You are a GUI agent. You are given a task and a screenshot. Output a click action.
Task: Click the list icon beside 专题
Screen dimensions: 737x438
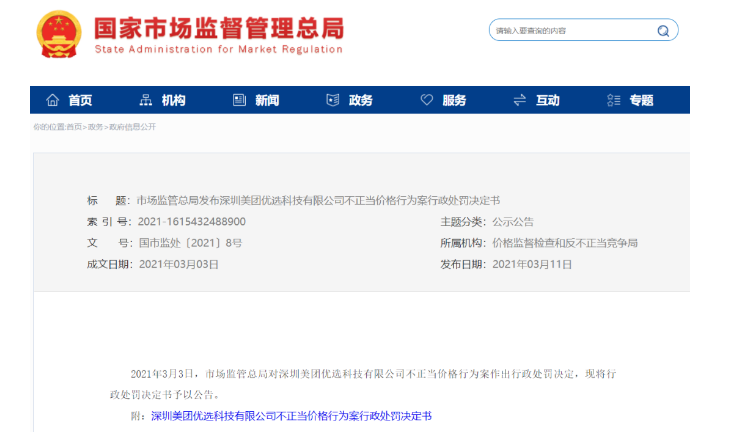613,100
